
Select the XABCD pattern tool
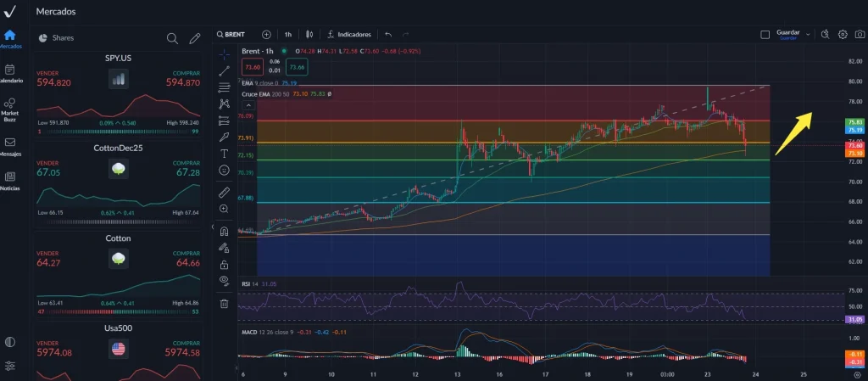coord(224,104)
